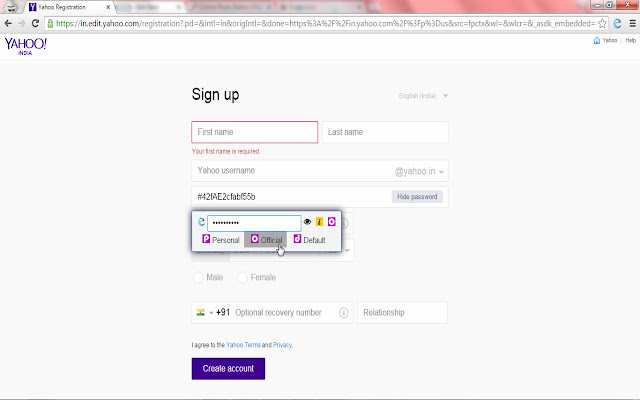The height and width of the screenshot is (400, 640).
Task: Click the browser Back arrow
Action: (8, 24)
